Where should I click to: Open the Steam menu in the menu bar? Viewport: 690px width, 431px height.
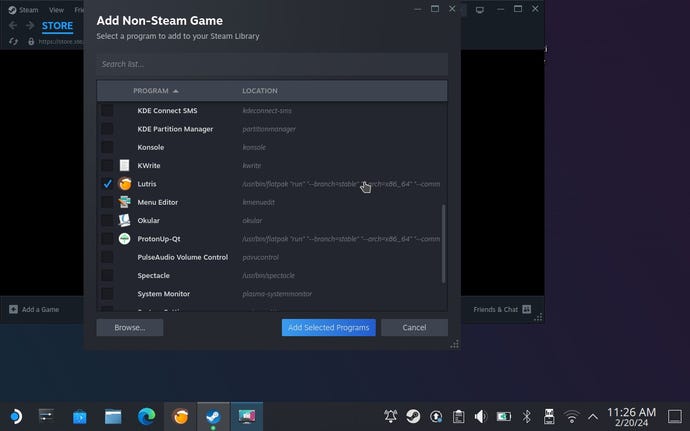coord(29,10)
